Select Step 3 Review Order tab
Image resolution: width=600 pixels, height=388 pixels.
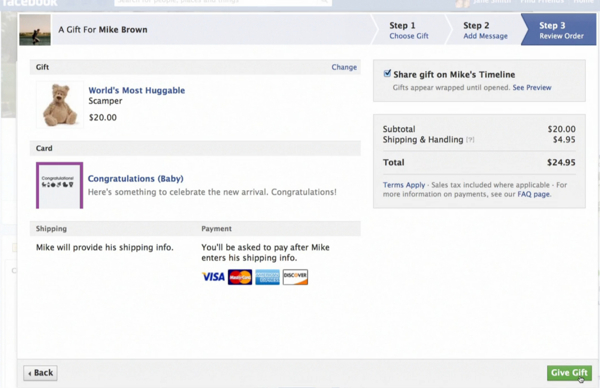click(561, 30)
